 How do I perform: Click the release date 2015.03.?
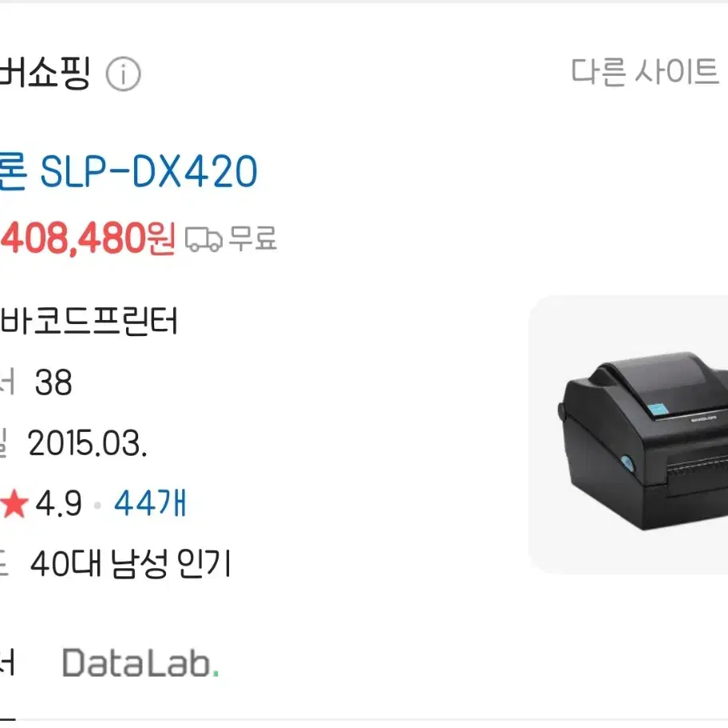click(x=87, y=443)
